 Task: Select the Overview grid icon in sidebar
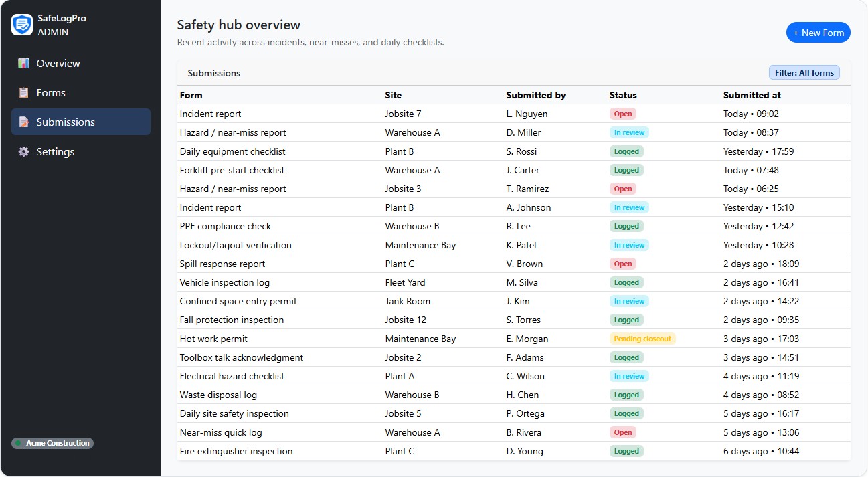coord(23,63)
